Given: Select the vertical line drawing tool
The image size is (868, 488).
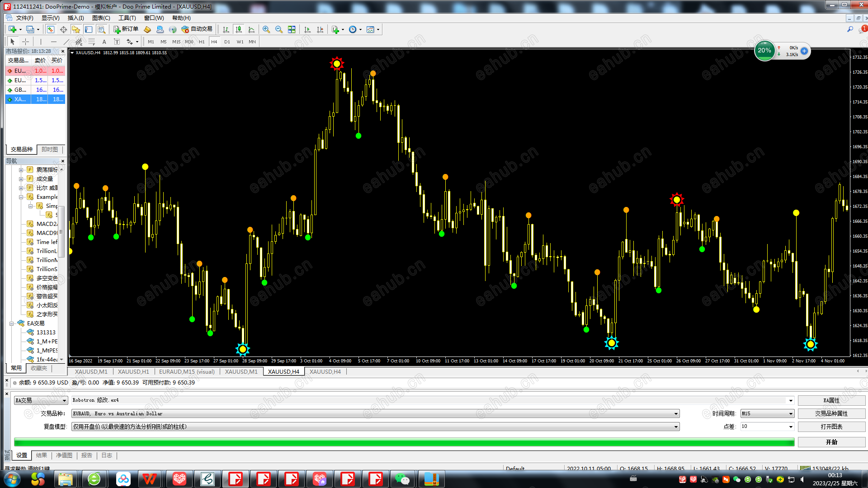Looking at the screenshot, I should 41,42.
